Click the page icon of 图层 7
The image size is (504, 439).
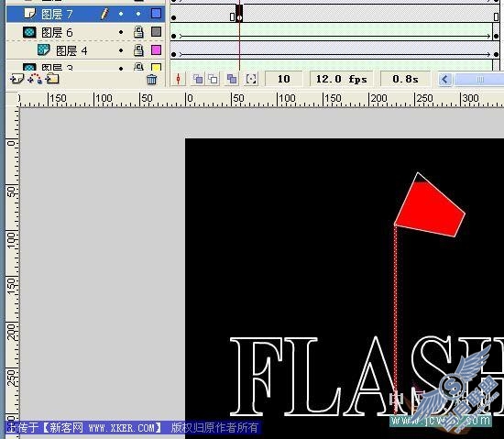(x=30, y=14)
